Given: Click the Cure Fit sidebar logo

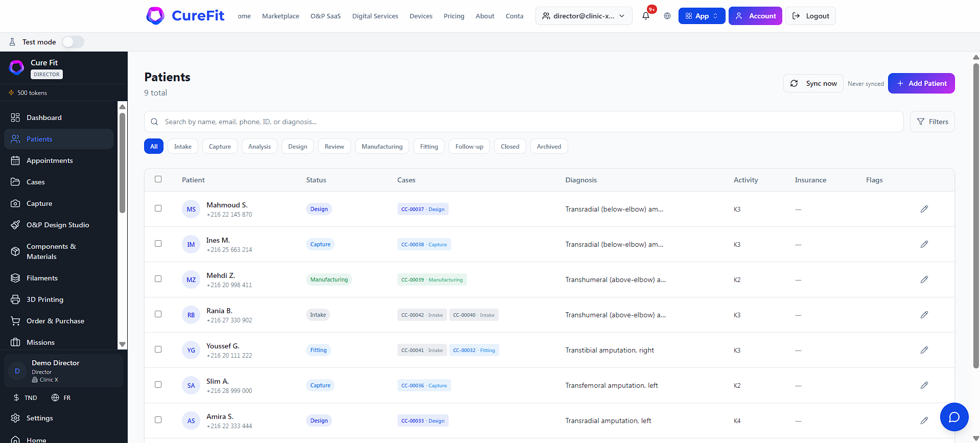Looking at the screenshot, I should click(x=16, y=67).
